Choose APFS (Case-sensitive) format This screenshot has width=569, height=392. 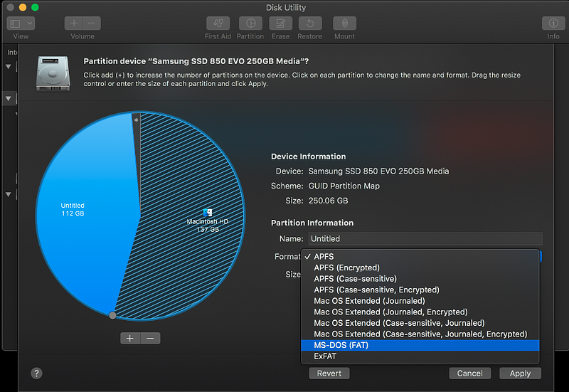click(420, 279)
